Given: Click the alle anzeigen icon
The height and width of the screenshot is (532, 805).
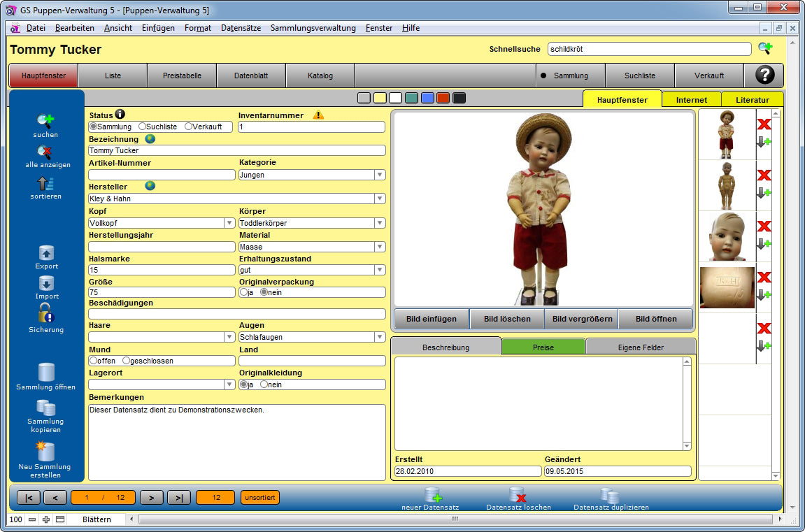Looking at the screenshot, I should click(x=45, y=152).
